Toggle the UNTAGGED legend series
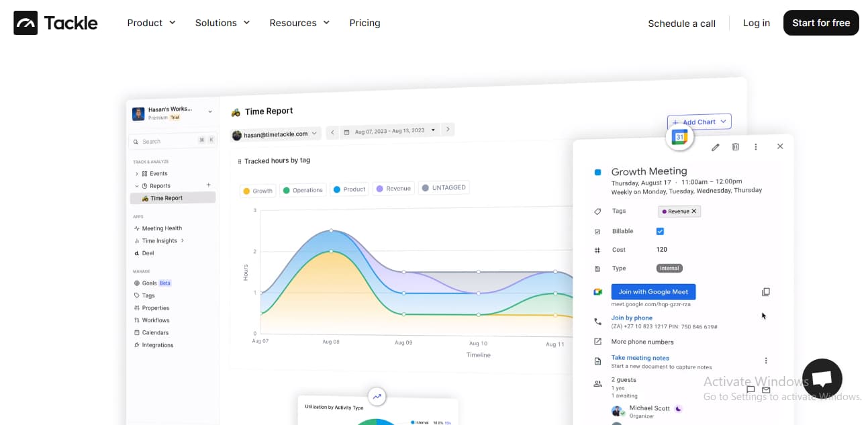Viewport: 868px width, 425px height. (x=444, y=188)
